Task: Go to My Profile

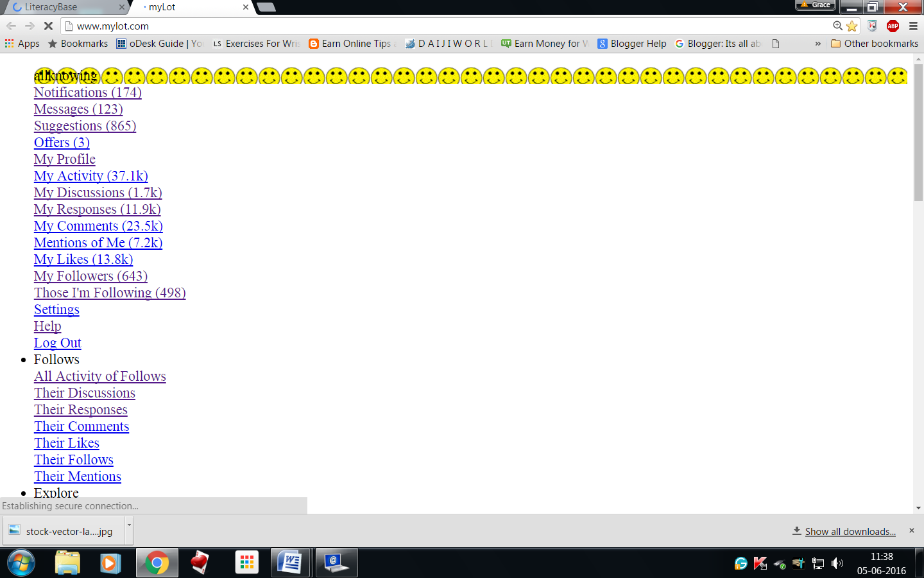Action: 65,159
